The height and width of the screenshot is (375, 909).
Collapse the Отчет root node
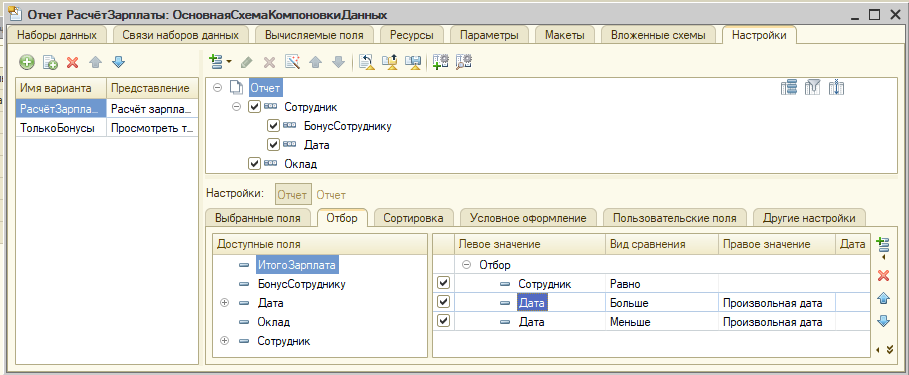pos(217,88)
